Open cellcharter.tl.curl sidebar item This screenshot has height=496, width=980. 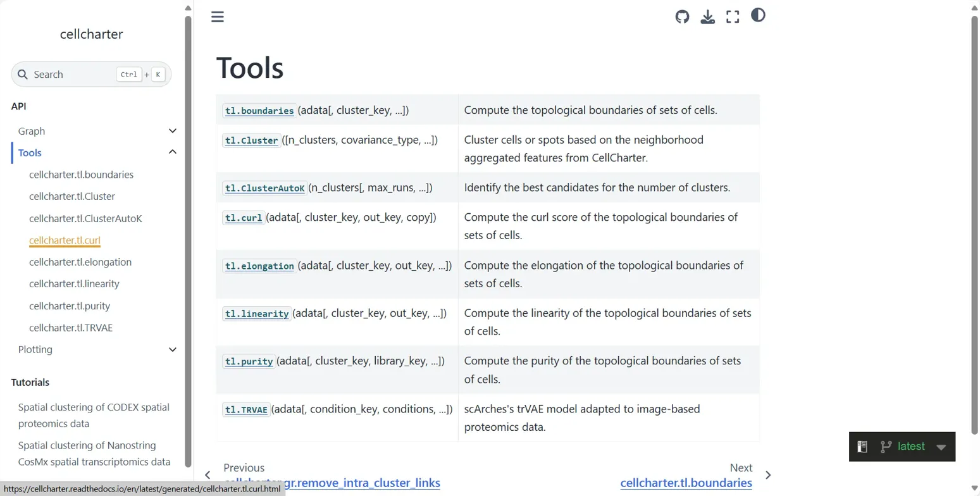click(65, 240)
